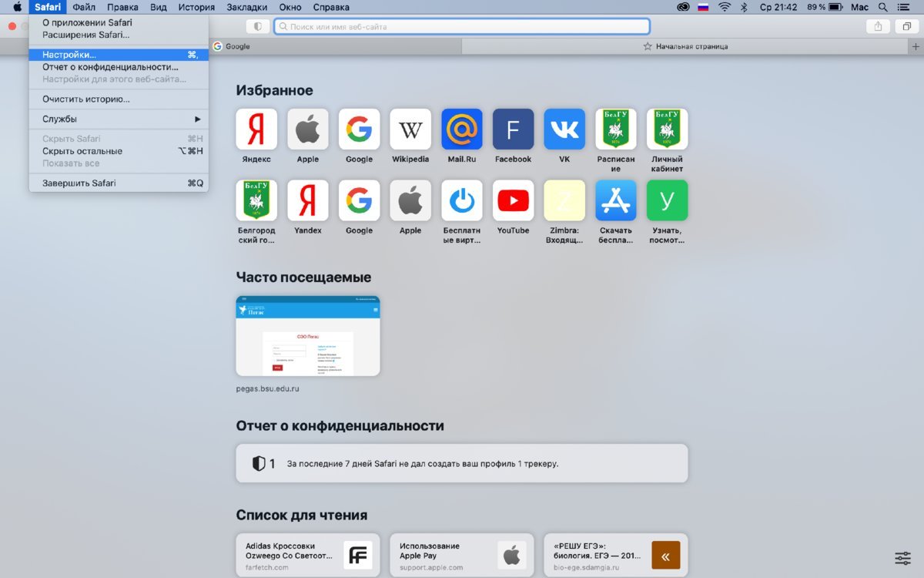The height and width of the screenshot is (578, 924).
Task: Open the «РЕШУ ЕГЭ» reading list item
Action: (616, 555)
